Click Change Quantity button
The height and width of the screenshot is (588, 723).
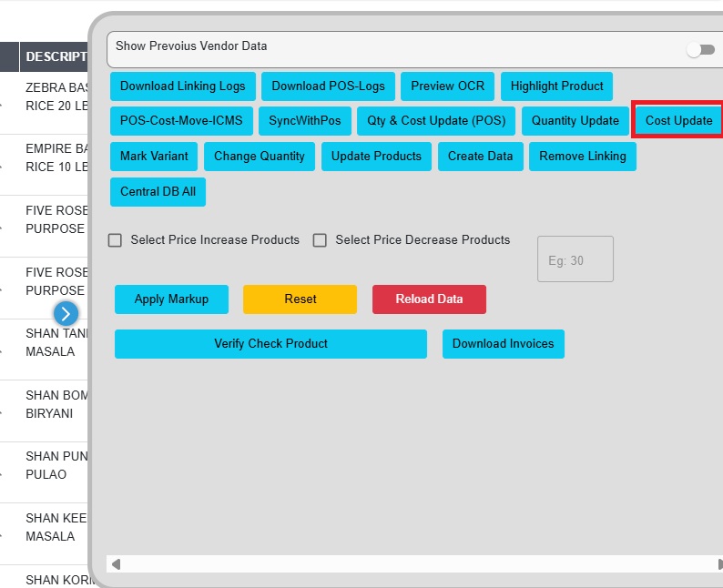pyautogui.click(x=260, y=157)
